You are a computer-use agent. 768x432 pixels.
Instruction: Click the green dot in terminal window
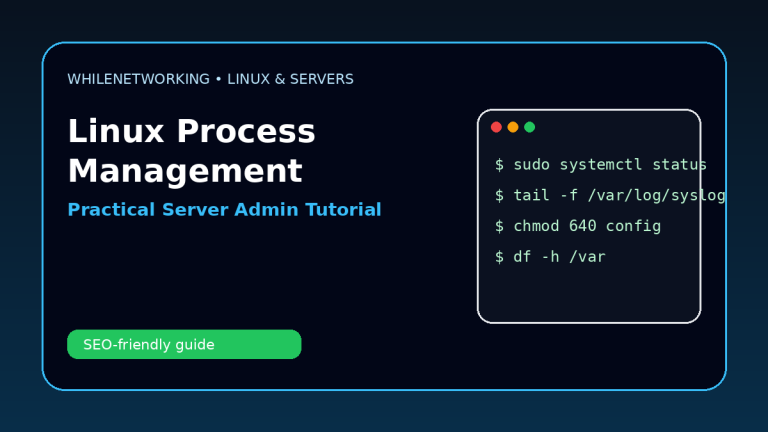point(529,127)
